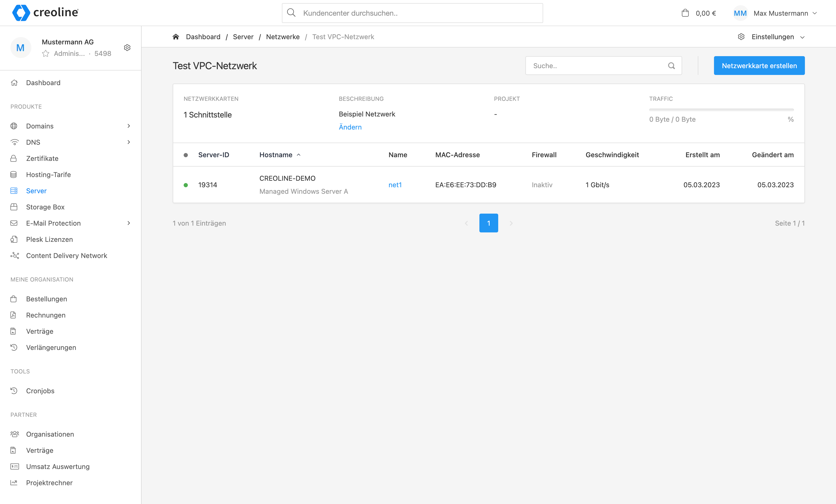The image size is (836, 504).
Task: Click the Bestellungen bag icon
Action: pyautogui.click(x=14, y=299)
